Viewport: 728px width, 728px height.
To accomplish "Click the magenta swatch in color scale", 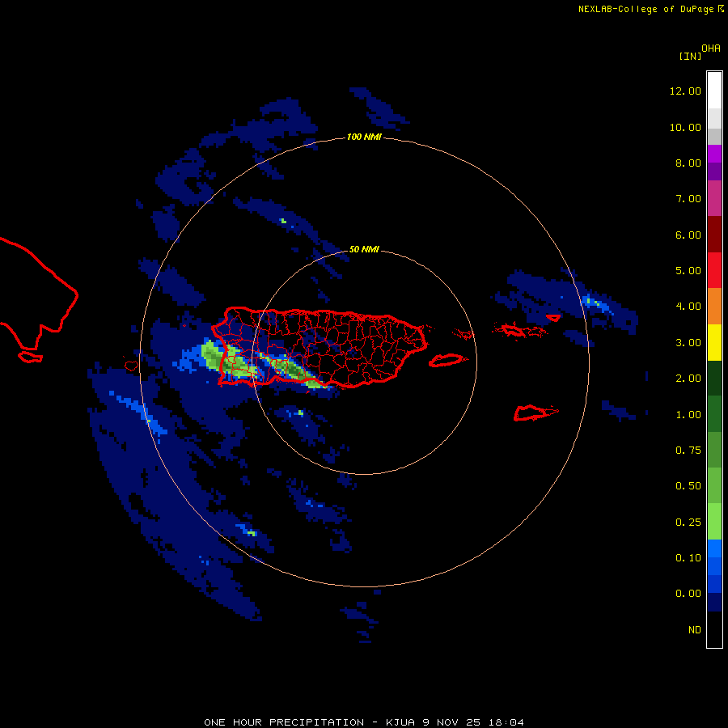I will point(714,198).
